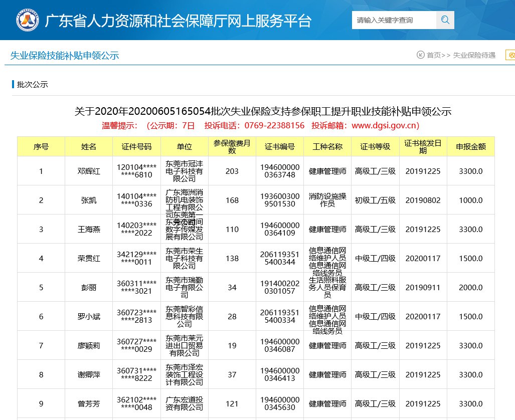
Task: Click the 失业保险技能补贴申领公示 page tab
Action: click(65, 56)
